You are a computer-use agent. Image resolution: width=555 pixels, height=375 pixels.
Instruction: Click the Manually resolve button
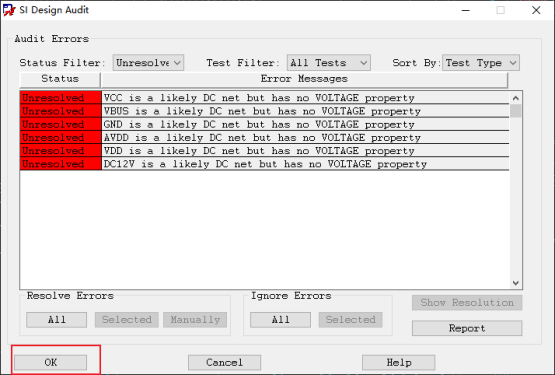(195, 320)
